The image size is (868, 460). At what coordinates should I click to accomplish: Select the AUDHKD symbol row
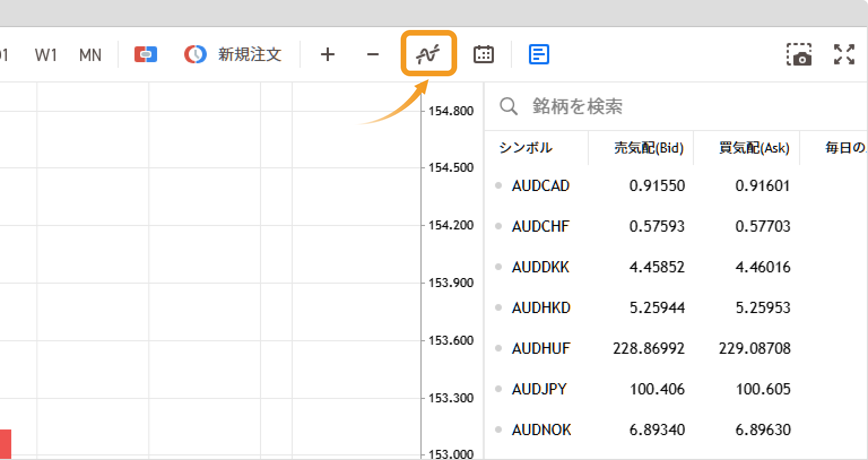click(676, 307)
